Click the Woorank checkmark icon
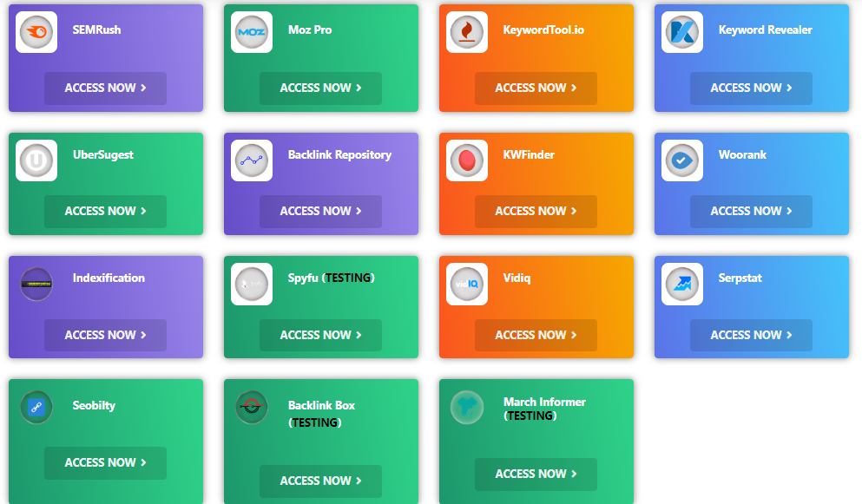This screenshot has height=504, width=862. pyautogui.click(x=682, y=160)
